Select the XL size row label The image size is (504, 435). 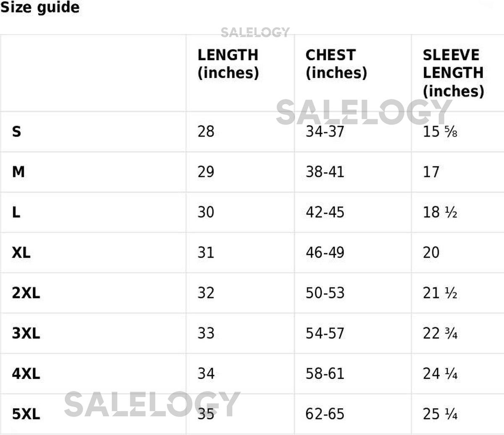tap(21, 253)
